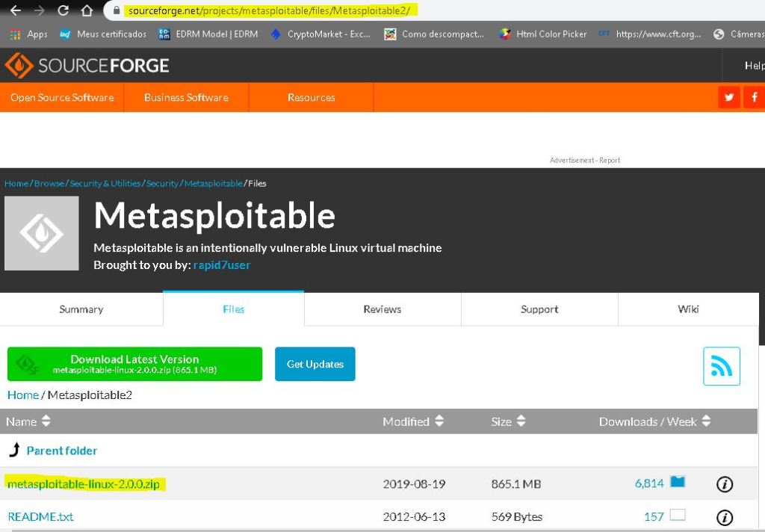Click Download Latest Version button

[134, 364]
